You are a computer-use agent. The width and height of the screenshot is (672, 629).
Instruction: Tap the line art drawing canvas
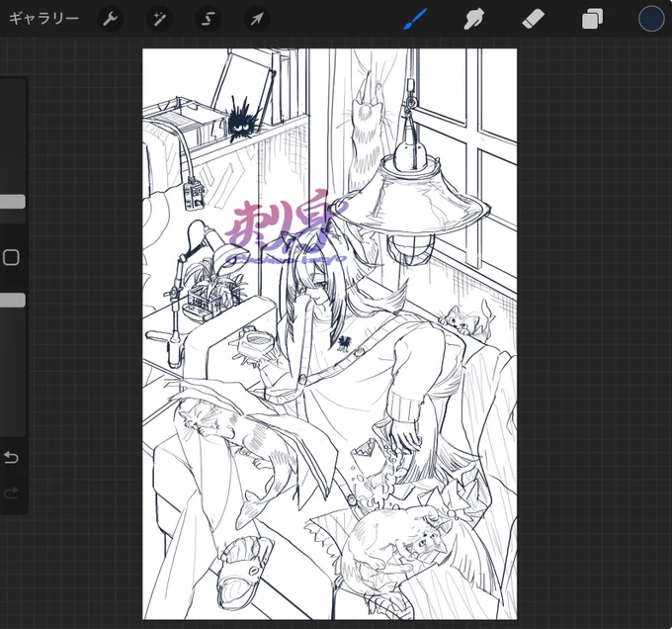[329, 334]
